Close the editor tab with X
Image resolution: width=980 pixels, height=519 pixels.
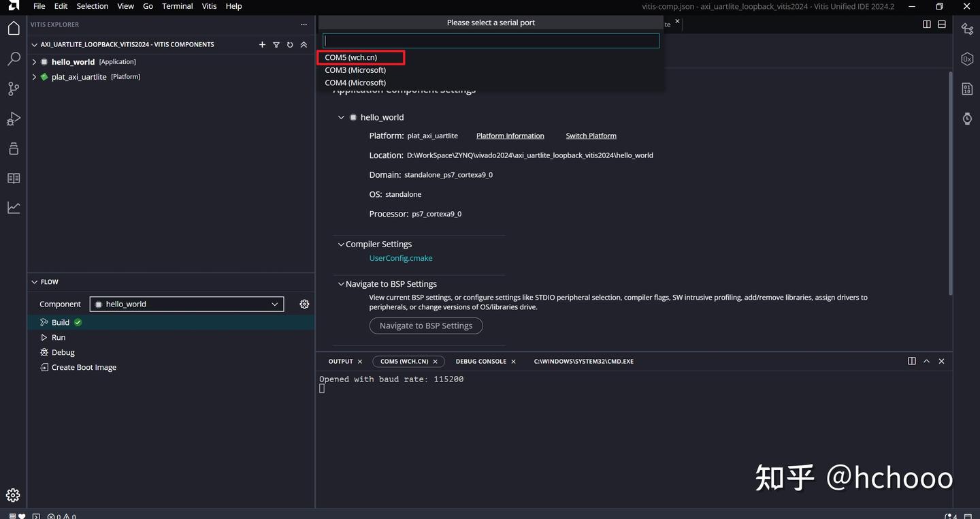(677, 22)
